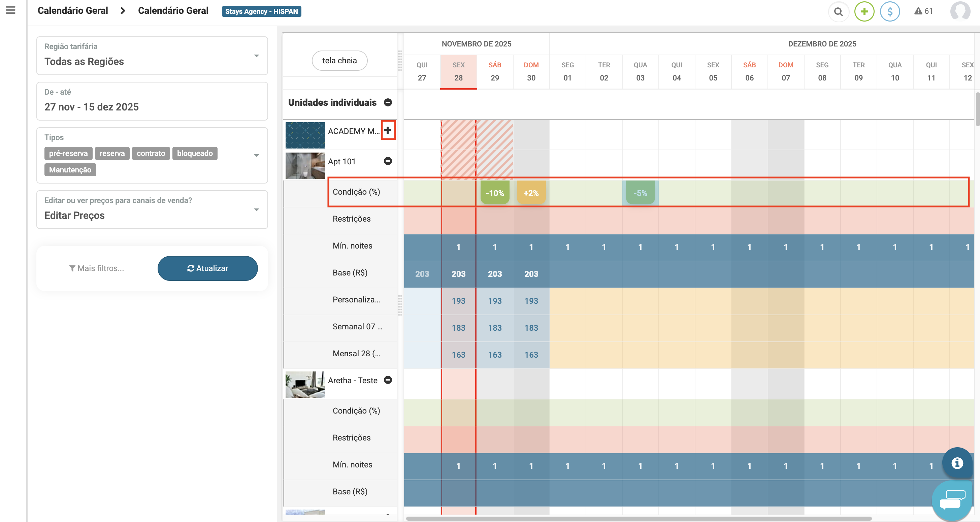Open the blue dollar sign icon
Screen dimensions: 980x522
889,11
